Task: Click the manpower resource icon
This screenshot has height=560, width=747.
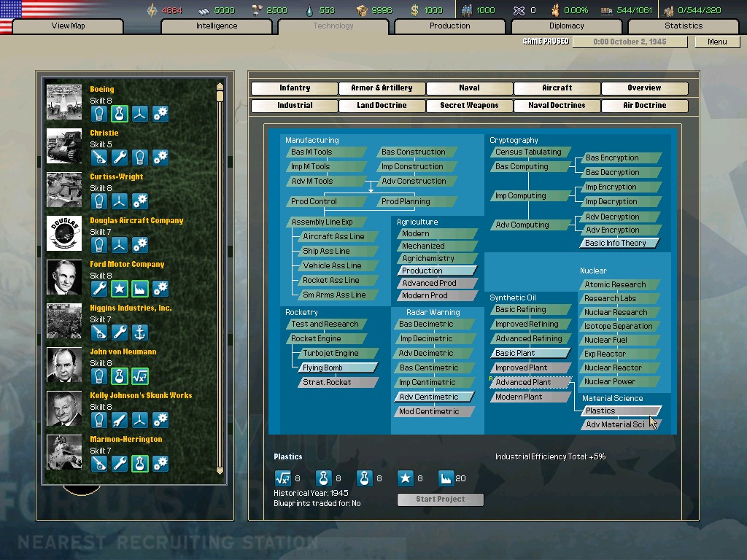Action: click(467, 10)
